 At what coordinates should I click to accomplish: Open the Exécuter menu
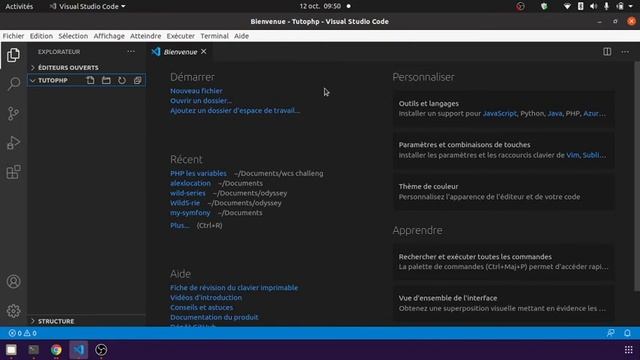coord(180,36)
